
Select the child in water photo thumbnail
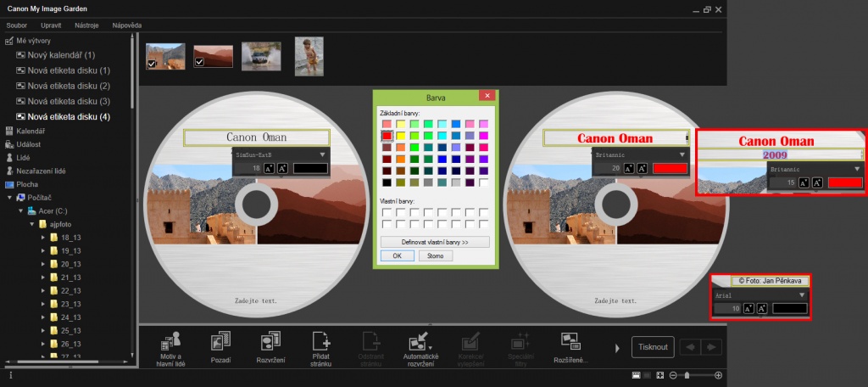[309, 56]
